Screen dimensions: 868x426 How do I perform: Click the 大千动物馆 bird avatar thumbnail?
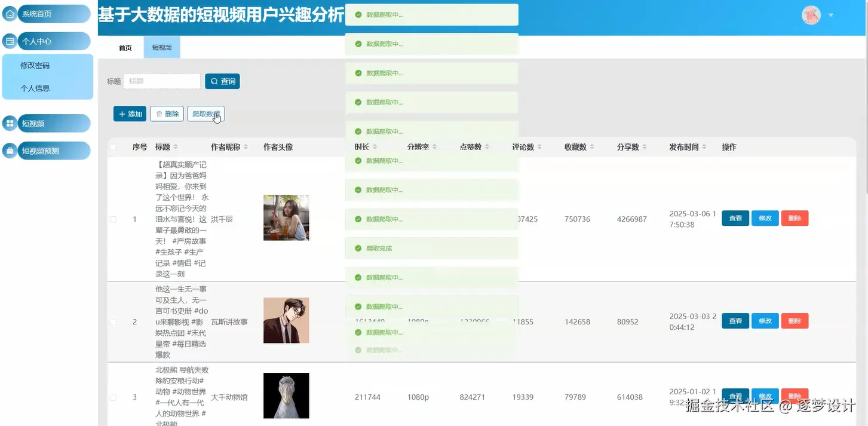(x=286, y=396)
